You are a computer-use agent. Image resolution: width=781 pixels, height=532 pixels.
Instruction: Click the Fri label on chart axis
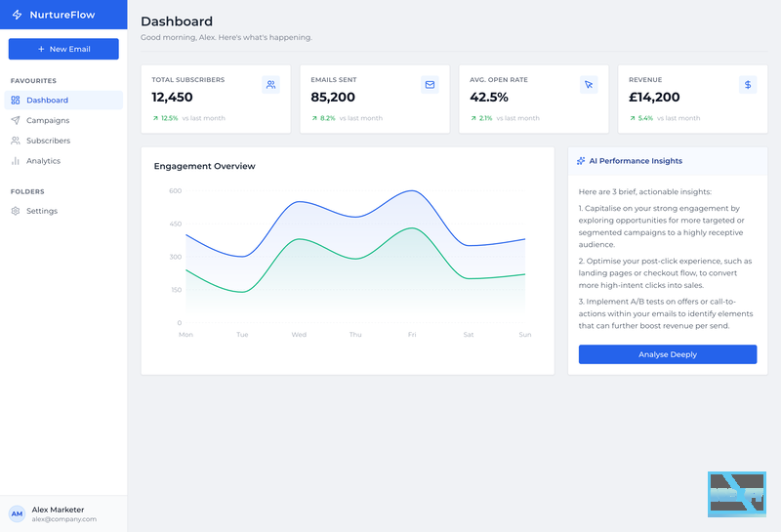(412, 335)
